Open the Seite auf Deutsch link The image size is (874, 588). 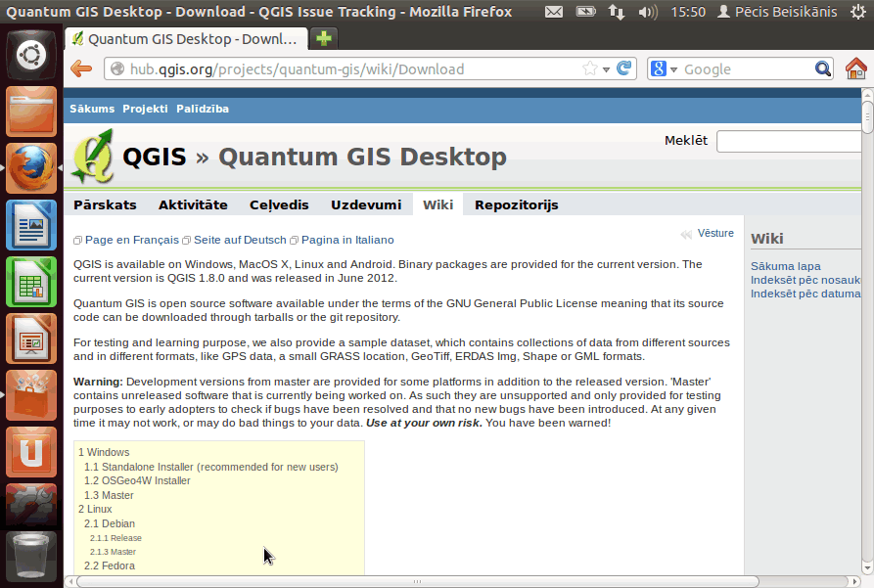pos(240,240)
